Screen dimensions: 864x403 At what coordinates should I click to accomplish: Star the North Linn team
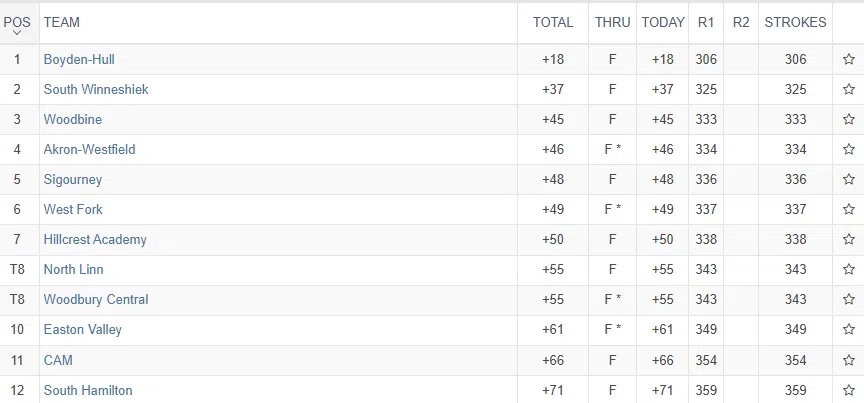click(x=848, y=270)
